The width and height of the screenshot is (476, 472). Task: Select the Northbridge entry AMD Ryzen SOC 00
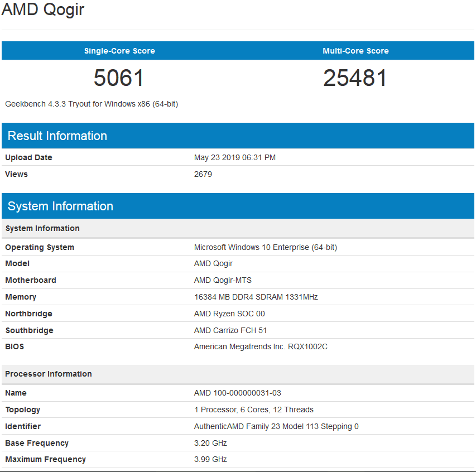(229, 314)
